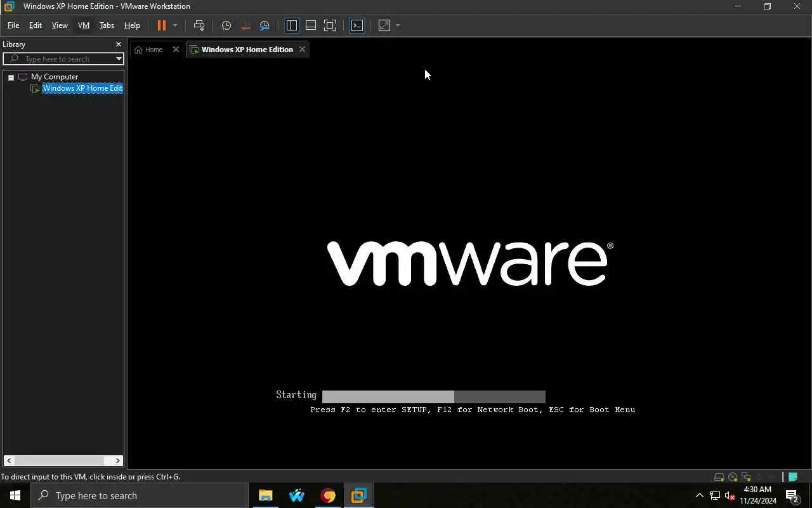Open the Help menu
The height and width of the screenshot is (508, 812).
132,25
